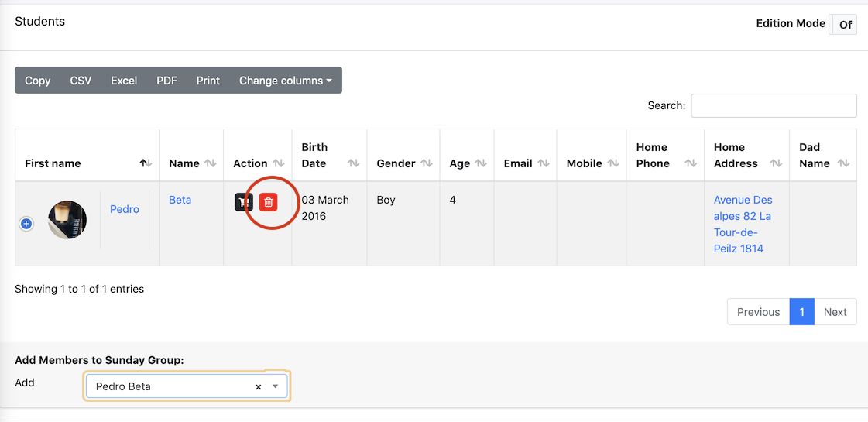This screenshot has height=422, width=868.
Task: Sort the Age column arrows
Action: [481, 163]
